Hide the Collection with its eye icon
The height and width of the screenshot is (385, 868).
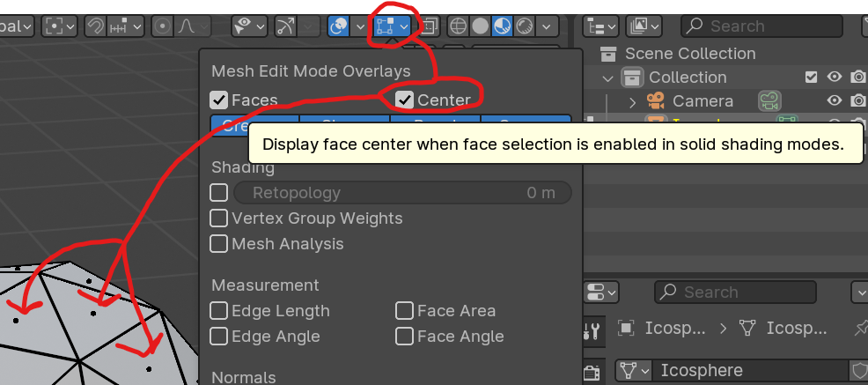tap(834, 78)
